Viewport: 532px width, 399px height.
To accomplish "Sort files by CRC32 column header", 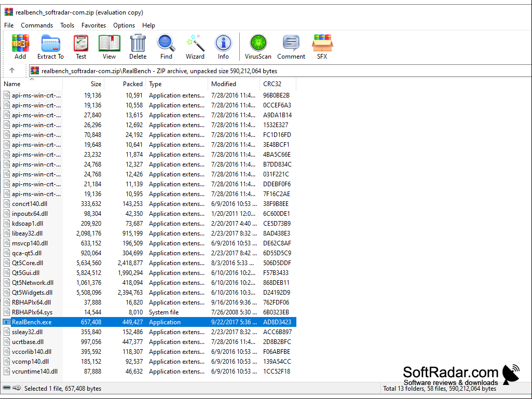I will [x=278, y=84].
